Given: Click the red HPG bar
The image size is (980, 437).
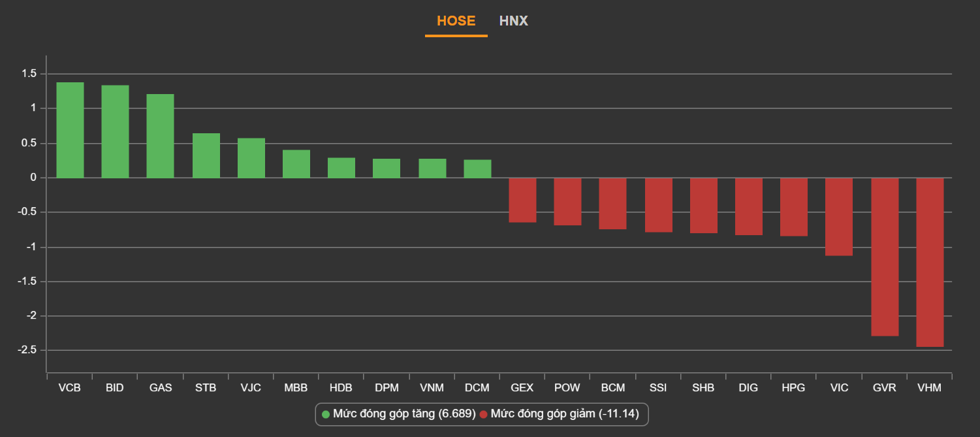Looking at the screenshot, I should [793, 207].
